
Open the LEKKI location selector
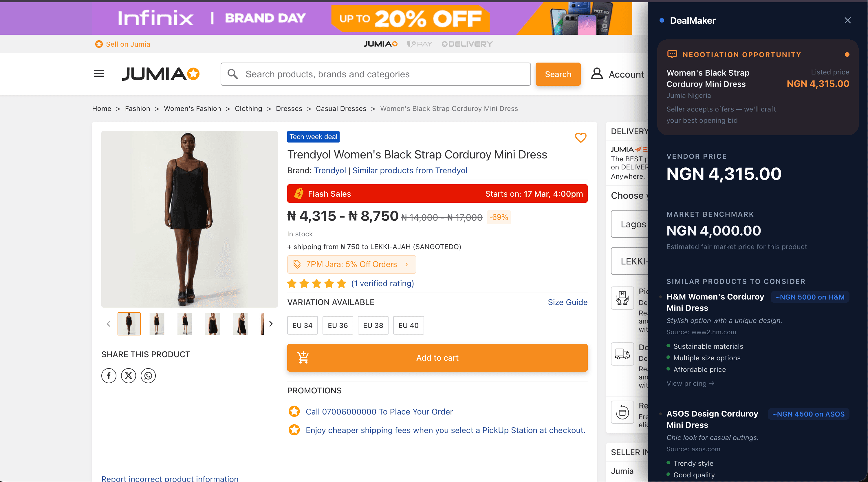pyautogui.click(x=633, y=261)
